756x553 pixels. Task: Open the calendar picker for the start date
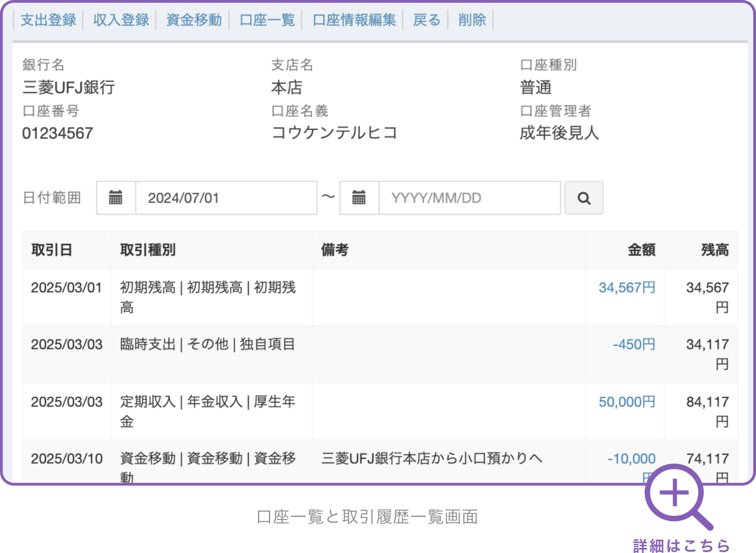coord(115,198)
